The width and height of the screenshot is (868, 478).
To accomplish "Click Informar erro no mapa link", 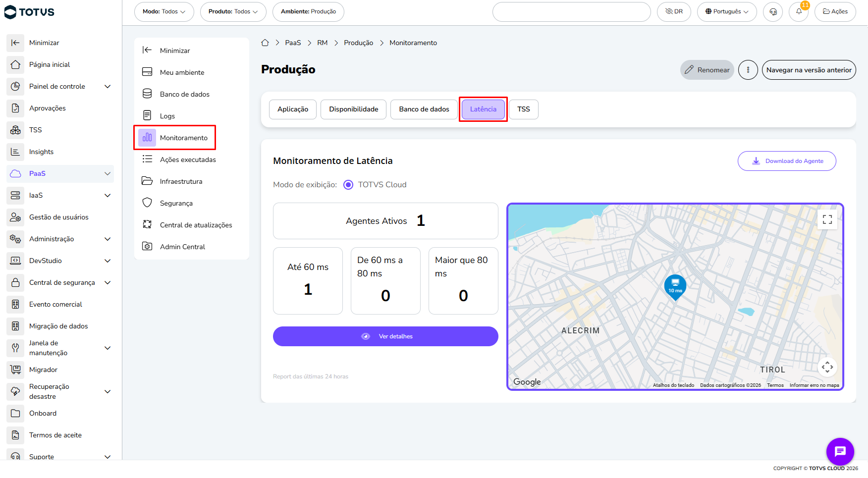I will [x=814, y=385].
